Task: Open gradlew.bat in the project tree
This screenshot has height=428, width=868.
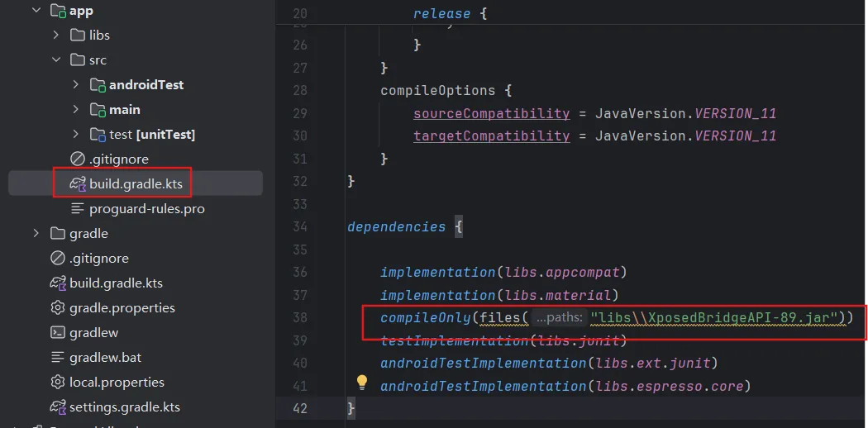Action: click(104, 357)
